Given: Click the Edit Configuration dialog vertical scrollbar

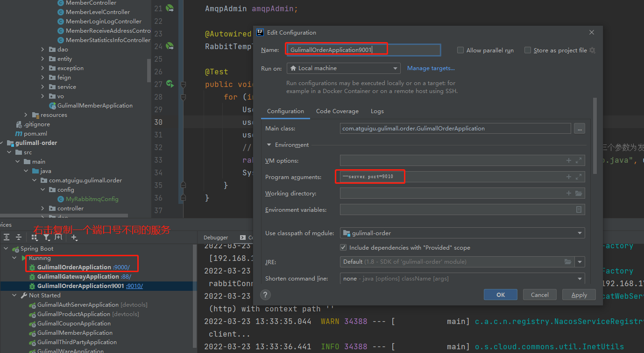Looking at the screenshot, I should point(594,136).
